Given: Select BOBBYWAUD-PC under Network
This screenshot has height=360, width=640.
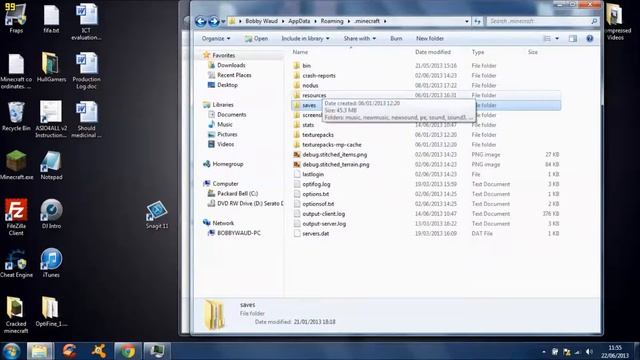Looking at the screenshot, I should [x=238, y=233].
